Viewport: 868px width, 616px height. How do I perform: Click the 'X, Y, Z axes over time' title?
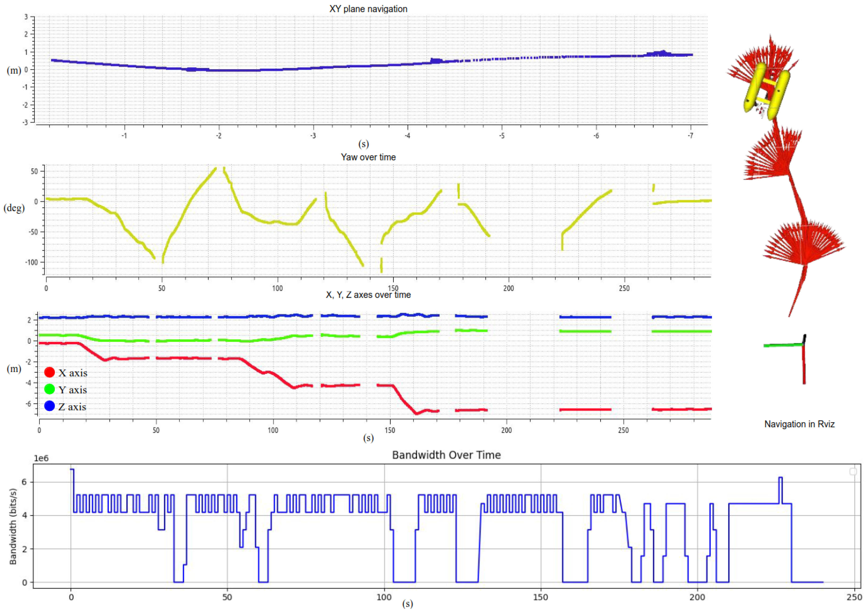(368, 295)
